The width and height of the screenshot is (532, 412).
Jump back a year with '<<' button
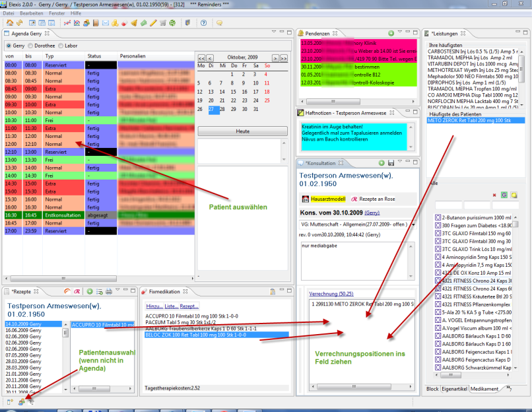201,58
